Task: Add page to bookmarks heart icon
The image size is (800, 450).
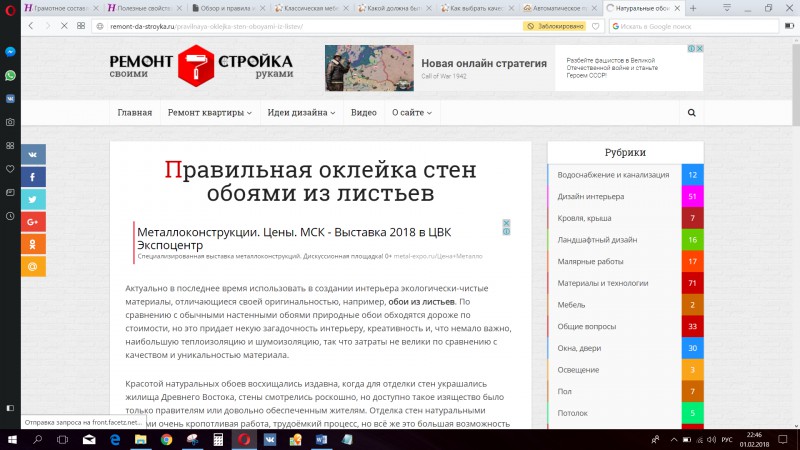Action: 595,26
